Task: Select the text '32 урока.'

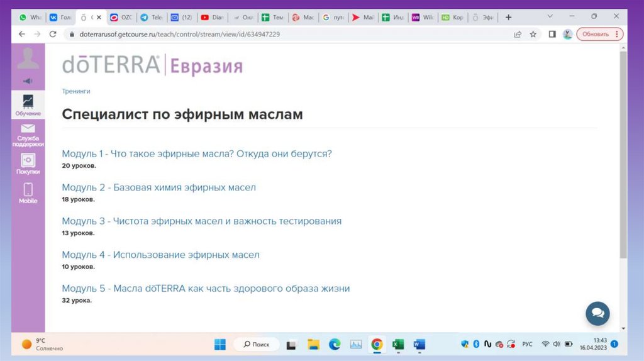Action: (77, 301)
